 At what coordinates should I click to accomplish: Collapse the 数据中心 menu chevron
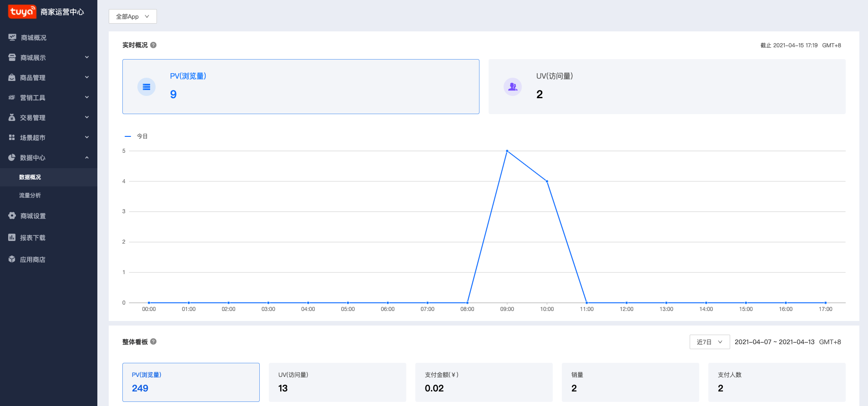[x=87, y=157]
